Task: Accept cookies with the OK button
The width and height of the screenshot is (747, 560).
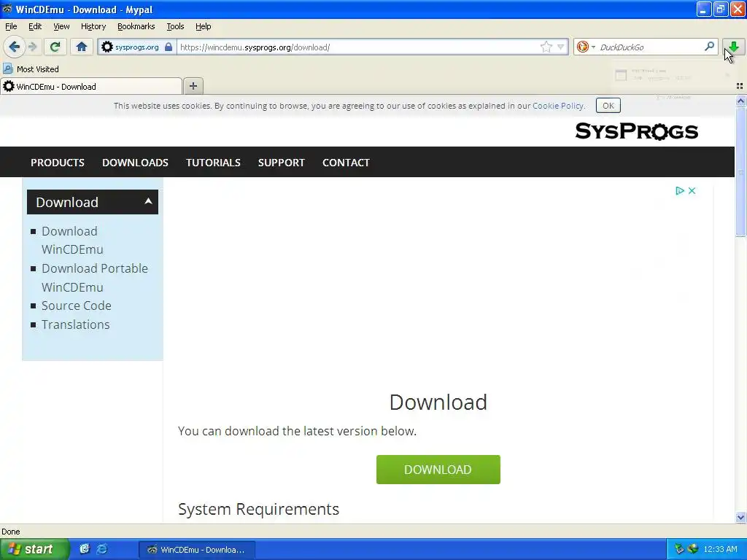Action: click(608, 106)
